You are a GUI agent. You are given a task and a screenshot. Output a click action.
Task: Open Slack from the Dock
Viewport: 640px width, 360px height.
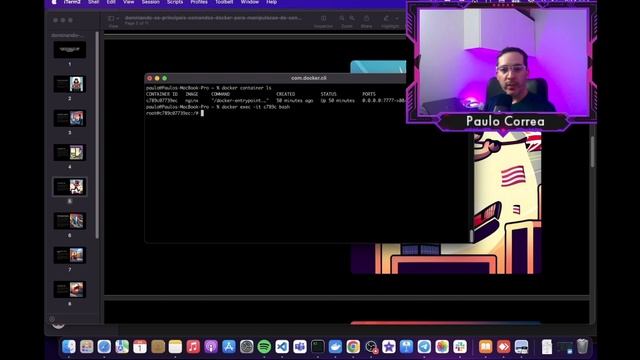460,347
